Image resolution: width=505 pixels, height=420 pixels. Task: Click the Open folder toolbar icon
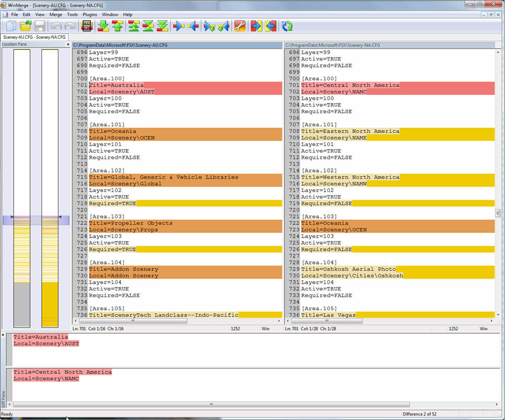tap(26, 26)
